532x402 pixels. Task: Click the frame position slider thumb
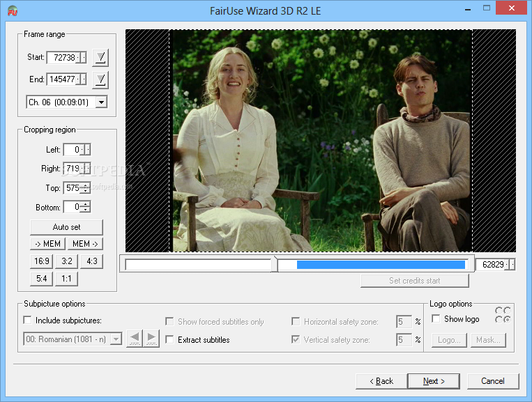(275, 264)
